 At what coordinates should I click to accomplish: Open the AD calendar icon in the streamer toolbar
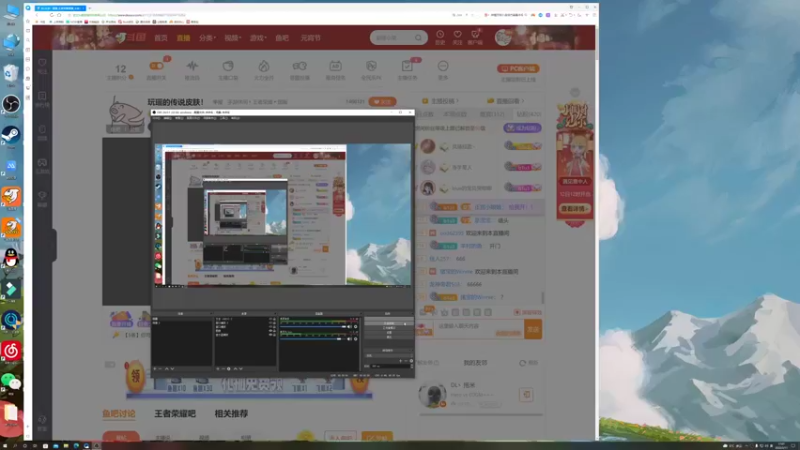(335, 66)
